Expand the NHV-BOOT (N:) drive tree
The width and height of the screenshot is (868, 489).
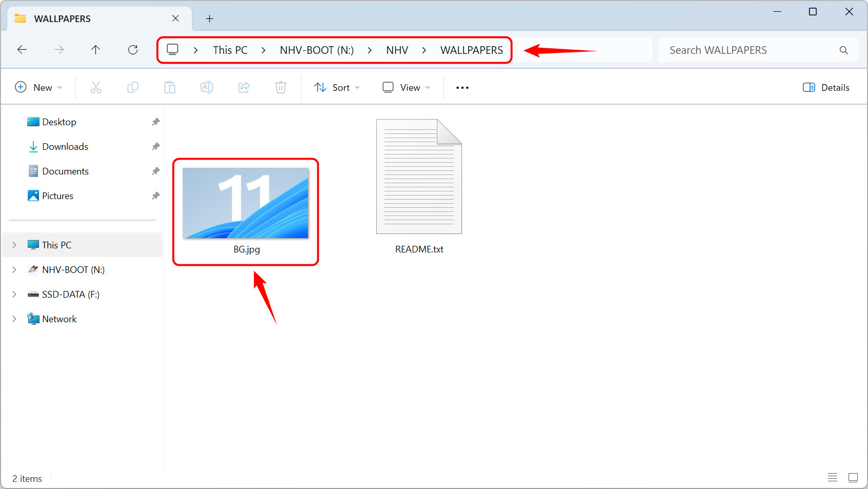[14, 270]
